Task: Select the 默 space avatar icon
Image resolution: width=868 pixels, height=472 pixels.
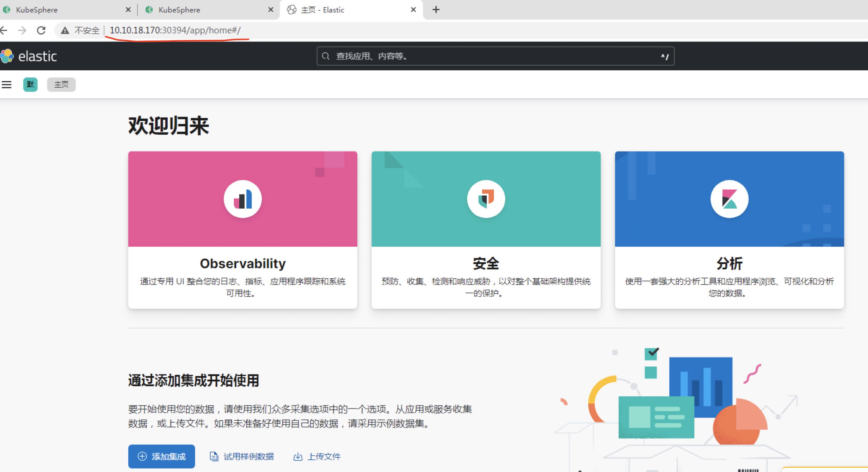Action: click(x=30, y=85)
